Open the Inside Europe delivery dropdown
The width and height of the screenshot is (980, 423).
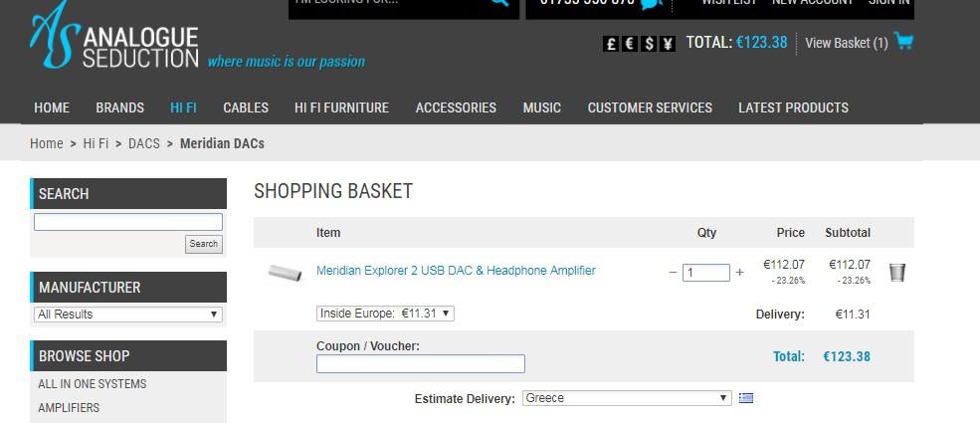pos(385,314)
